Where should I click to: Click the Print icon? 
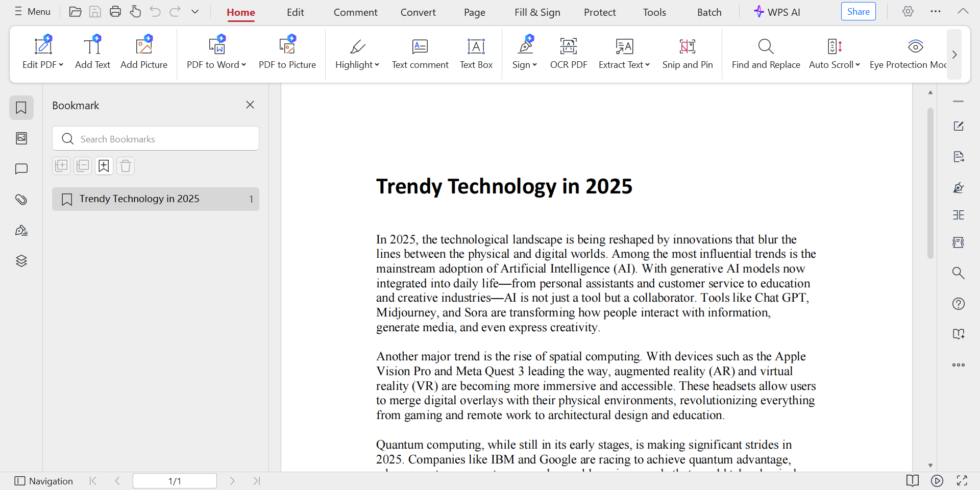(x=115, y=12)
